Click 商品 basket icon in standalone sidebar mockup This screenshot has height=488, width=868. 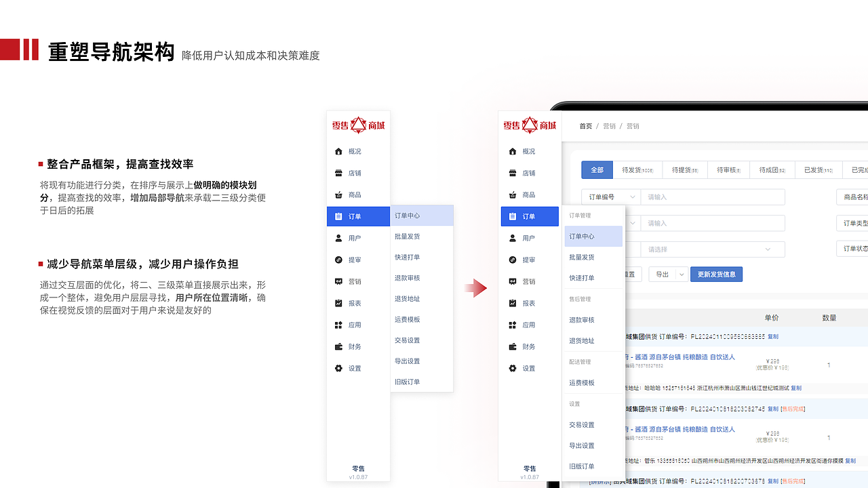point(339,195)
